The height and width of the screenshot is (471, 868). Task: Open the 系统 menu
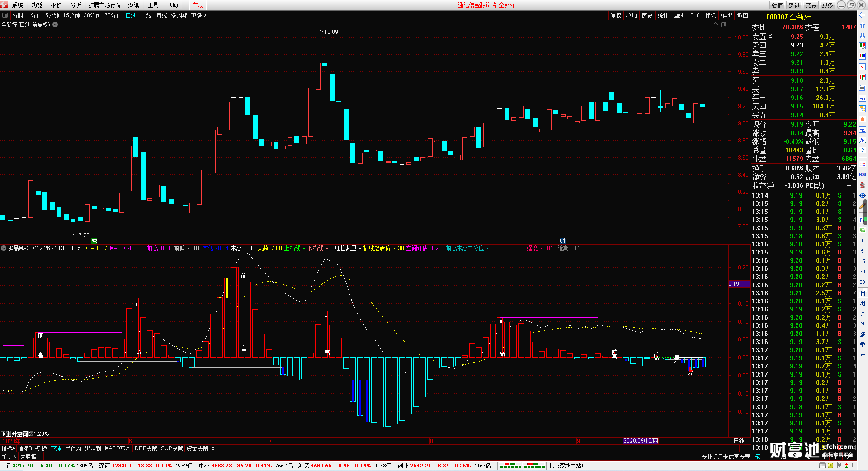(18, 5)
